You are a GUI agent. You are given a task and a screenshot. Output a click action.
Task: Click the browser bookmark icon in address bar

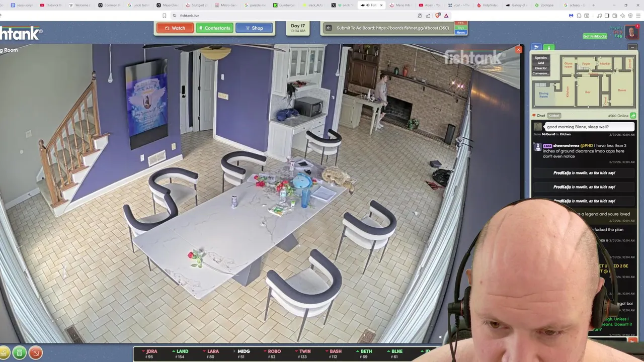164,16
